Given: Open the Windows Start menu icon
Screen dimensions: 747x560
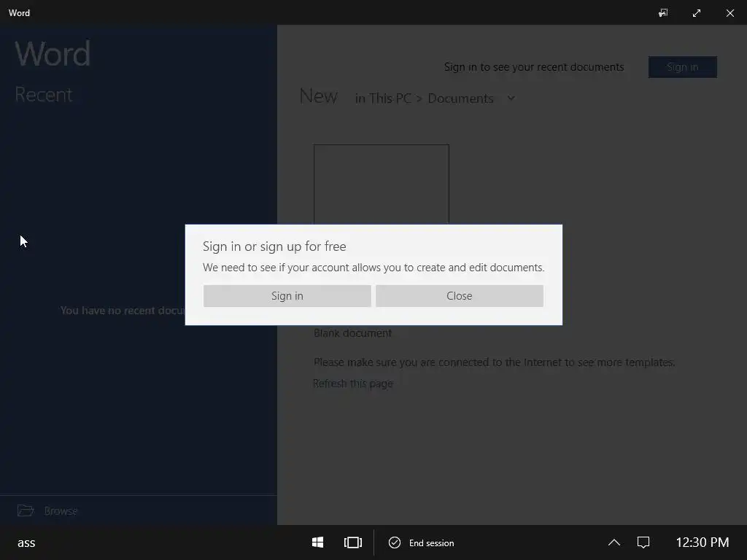Looking at the screenshot, I should pos(318,542).
